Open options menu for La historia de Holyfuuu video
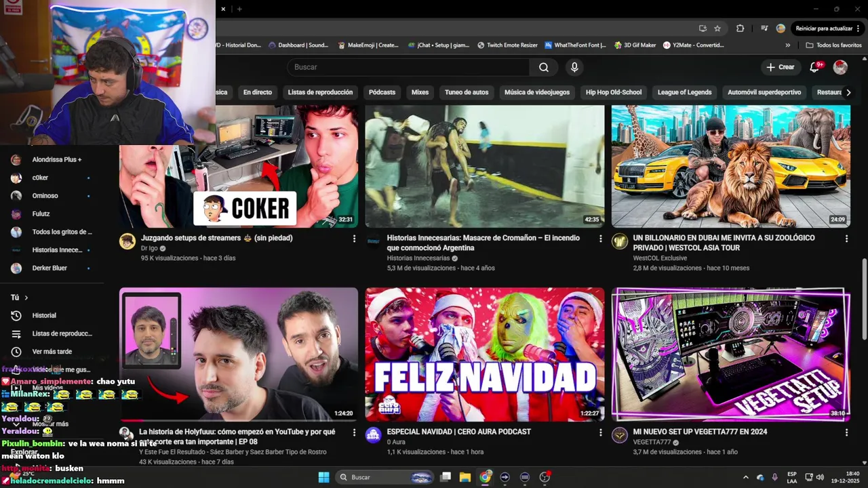Image resolution: width=868 pixels, height=488 pixels. pyautogui.click(x=354, y=432)
